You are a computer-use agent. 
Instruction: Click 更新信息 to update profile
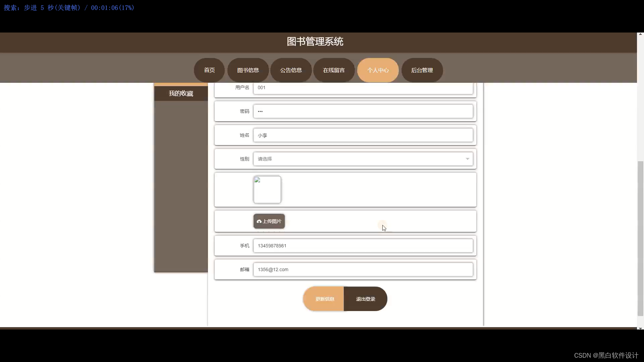pyautogui.click(x=324, y=299)
